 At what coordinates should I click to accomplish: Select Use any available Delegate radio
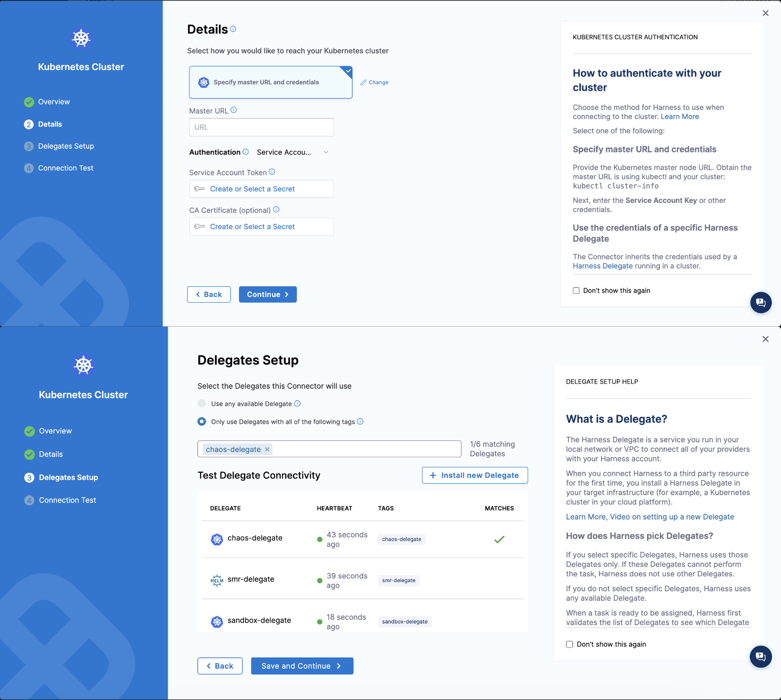pos(202,404)
